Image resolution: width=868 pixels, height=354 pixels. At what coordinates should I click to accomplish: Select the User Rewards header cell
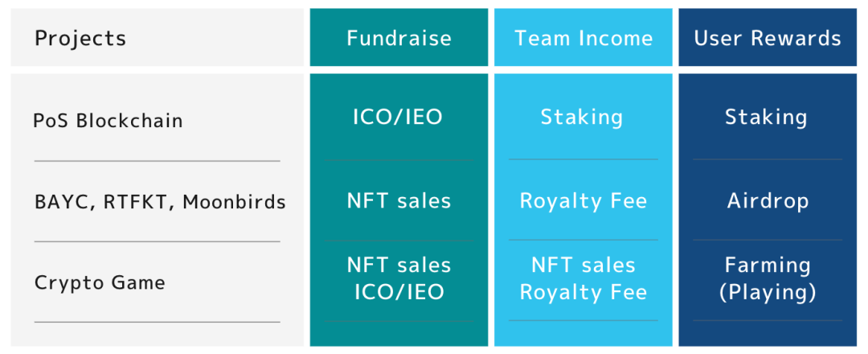pos(768,38)
